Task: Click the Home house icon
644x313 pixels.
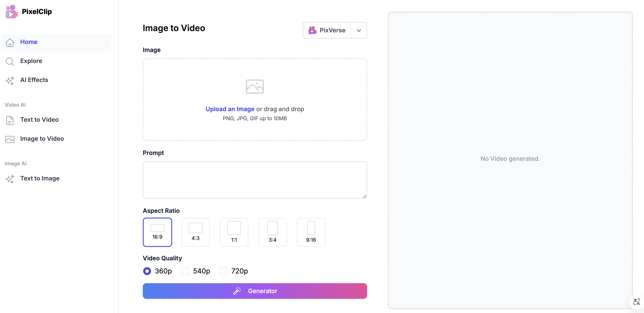Action: pos(10,42)
